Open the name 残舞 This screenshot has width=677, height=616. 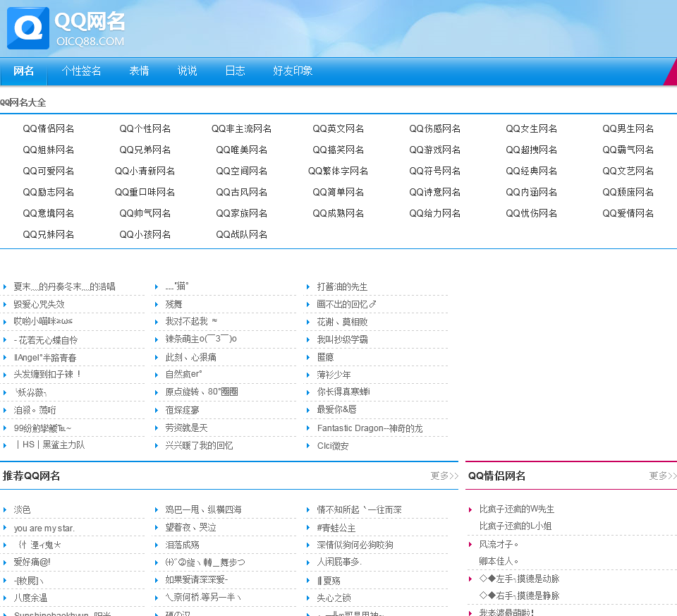(174, 304)
